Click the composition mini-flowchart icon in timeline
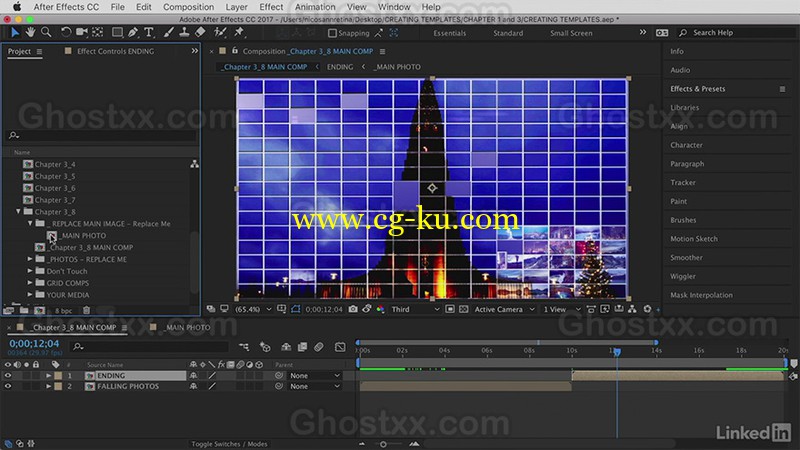Screen dimensions: 800x450 coord(244,347)
